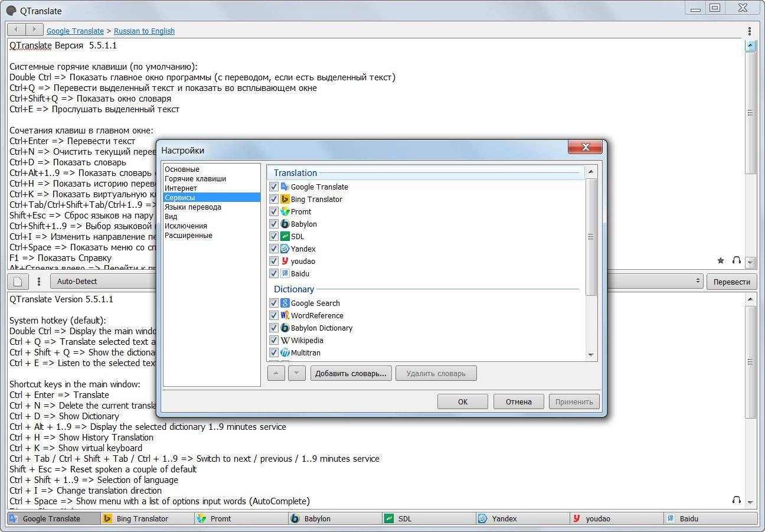Click the Google Translate link in header
Image resolution: width=765 pixels, height=532 pixels.
pos(75,31)
